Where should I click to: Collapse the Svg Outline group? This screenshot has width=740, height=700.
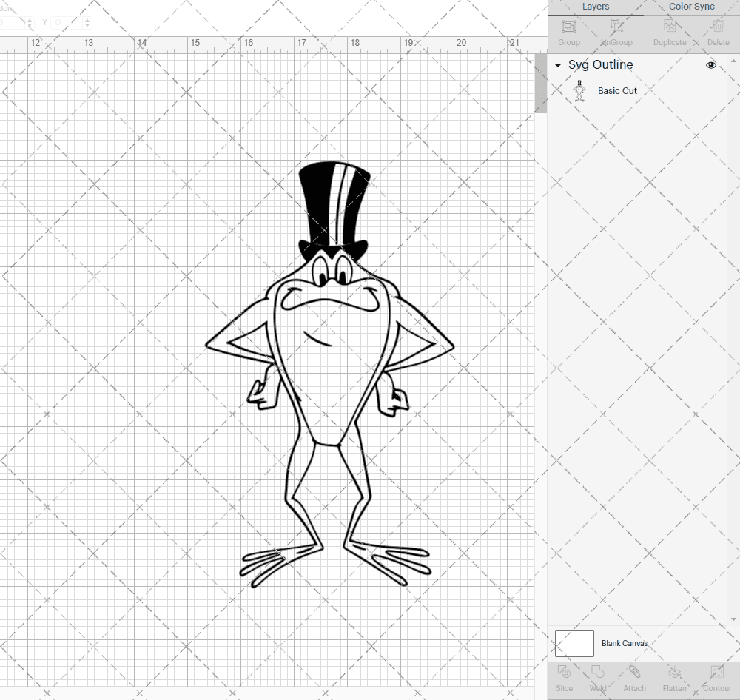[x=557, y=65]
